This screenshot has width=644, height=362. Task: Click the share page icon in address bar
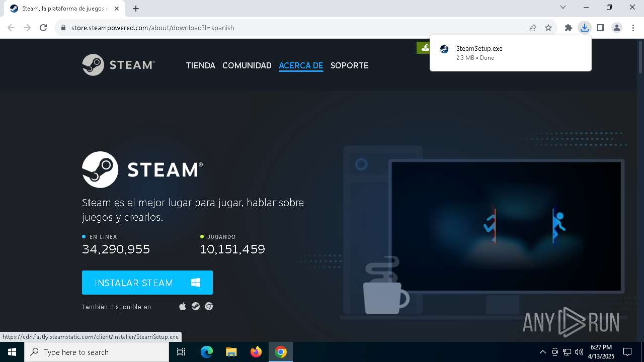[532, 28]
